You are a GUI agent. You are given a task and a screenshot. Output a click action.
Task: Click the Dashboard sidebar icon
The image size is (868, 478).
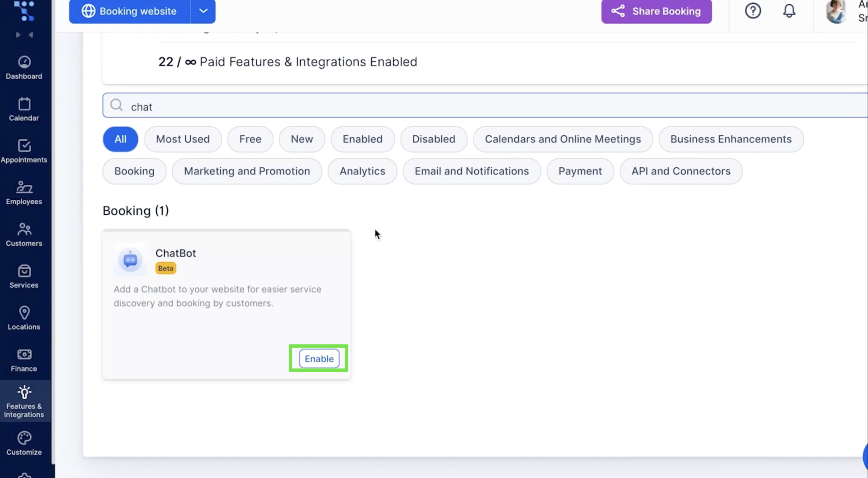tap(24, 67)
